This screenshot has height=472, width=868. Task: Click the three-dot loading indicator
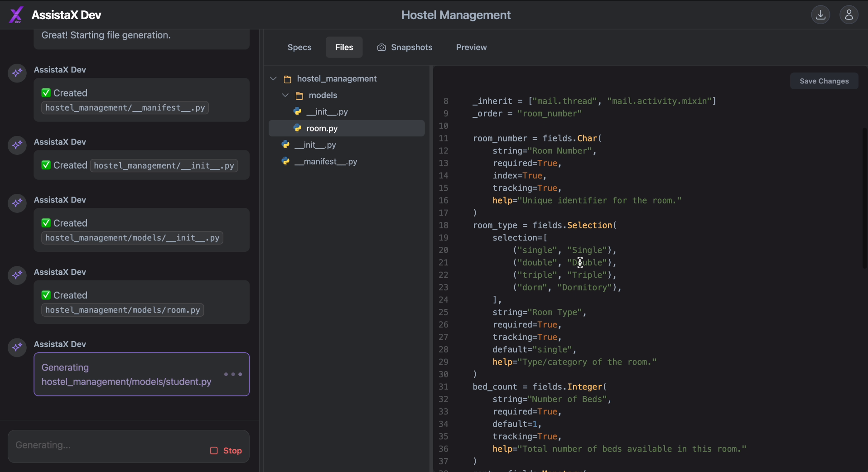tap(233, 374)
